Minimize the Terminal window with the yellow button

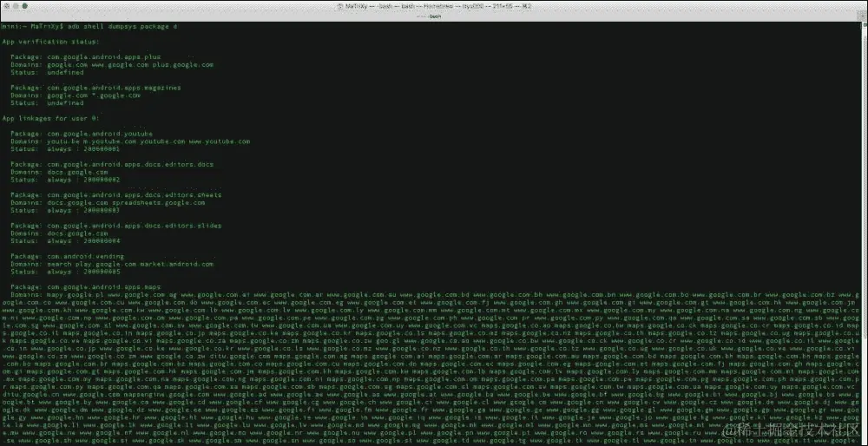point(15,6)
